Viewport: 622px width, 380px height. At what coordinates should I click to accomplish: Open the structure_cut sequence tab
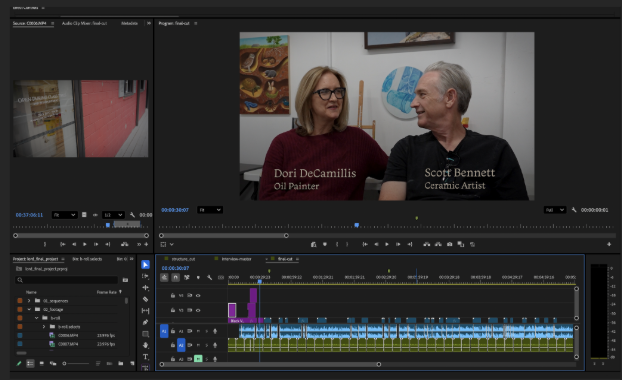tap(183, 259)
